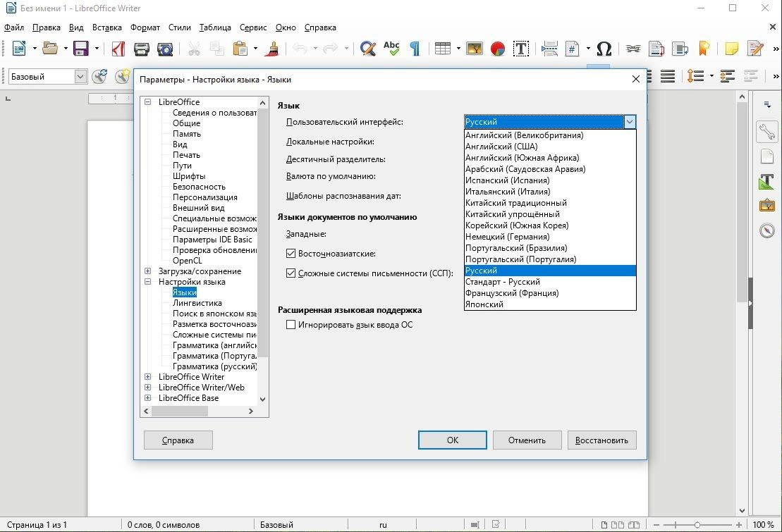Toggle the Сложные системы письменности (ССП) checkbox
This screenshot has width=782, height=532.
[291, 273]
